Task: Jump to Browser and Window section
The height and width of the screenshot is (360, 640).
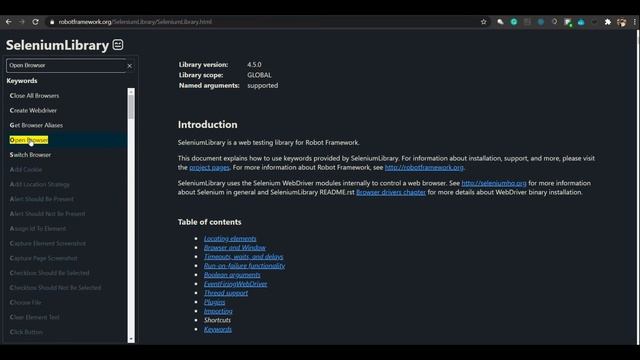Action: tap(235, 247)
